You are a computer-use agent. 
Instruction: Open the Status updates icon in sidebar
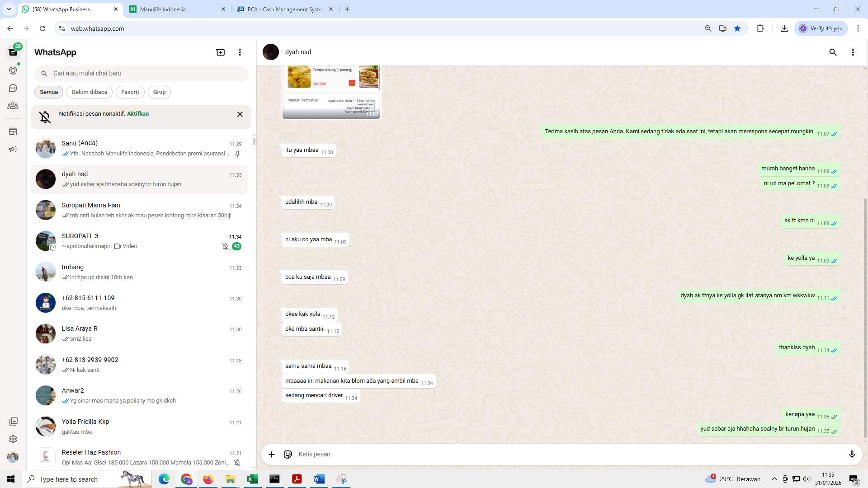(13, 70)
